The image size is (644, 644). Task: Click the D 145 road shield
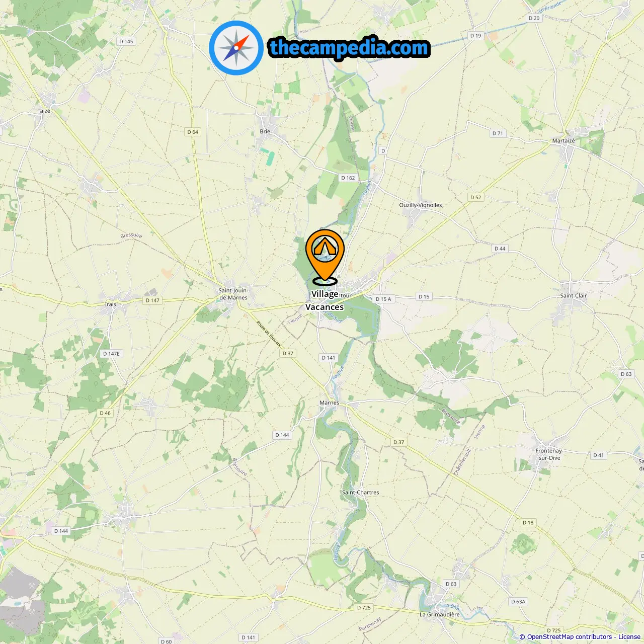pyautogui.click(x=126, y=41)
